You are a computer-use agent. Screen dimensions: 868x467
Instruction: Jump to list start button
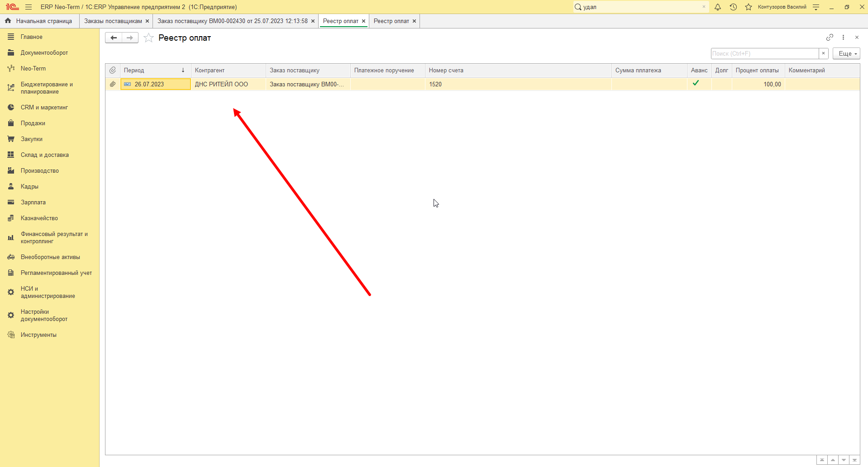822,460
